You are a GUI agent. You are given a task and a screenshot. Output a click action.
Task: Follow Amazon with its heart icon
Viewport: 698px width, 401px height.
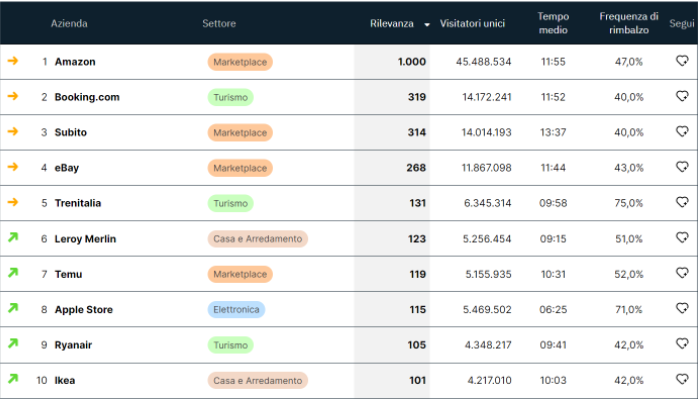click(682, 61)
